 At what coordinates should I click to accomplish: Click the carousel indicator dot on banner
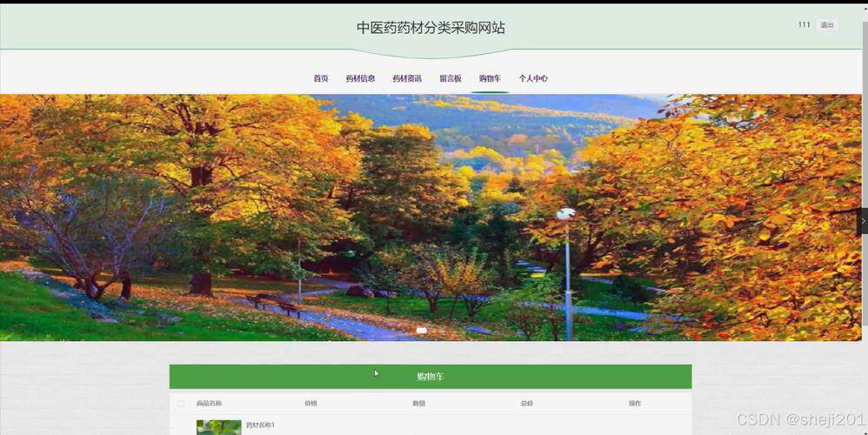click(421, 331)
